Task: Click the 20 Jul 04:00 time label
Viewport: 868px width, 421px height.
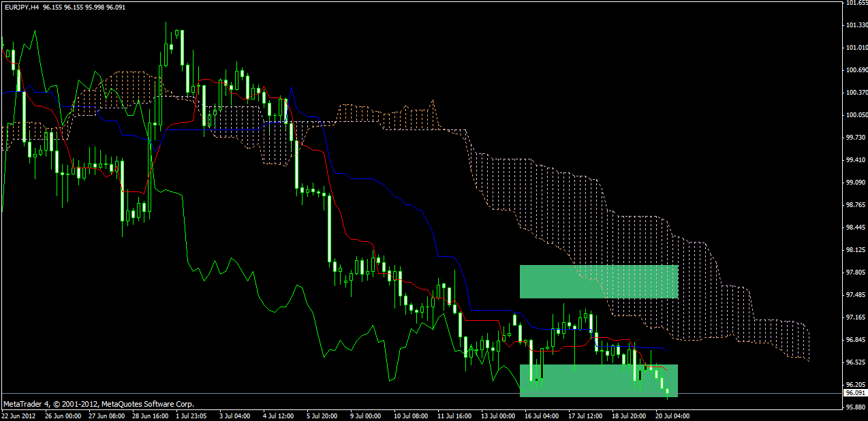Action: pos(671,415)
